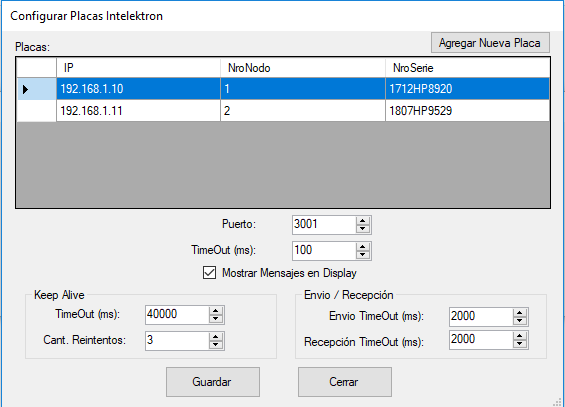
Task: Increase main TimeOut (100) with up arrow
Action: tap(363, 247)
